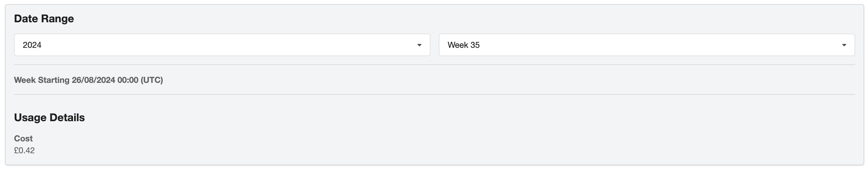The image size is (868, 169).
Task: Click the (UTC) timezone text
Action: [152, 80]
